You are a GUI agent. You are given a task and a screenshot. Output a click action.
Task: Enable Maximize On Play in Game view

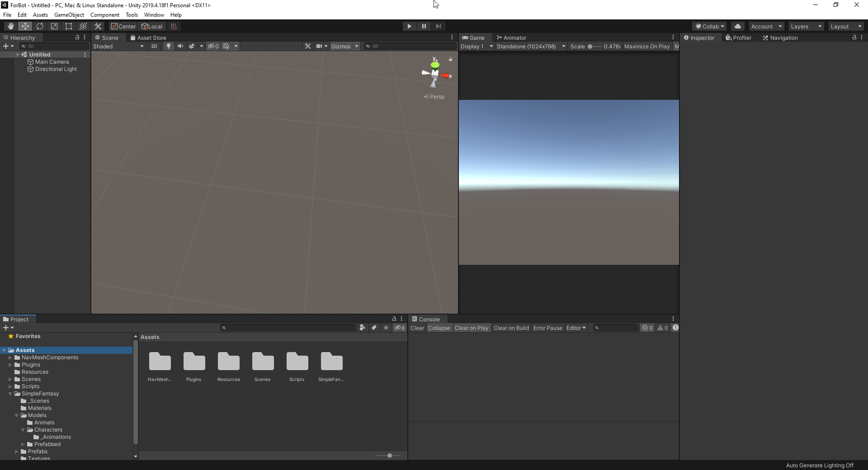coord(646,47)
